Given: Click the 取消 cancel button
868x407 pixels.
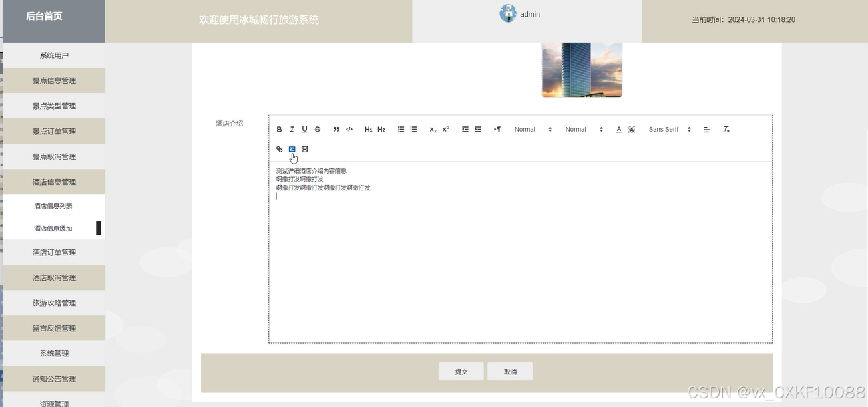Looking at the screenshot, I should (510, 372).
